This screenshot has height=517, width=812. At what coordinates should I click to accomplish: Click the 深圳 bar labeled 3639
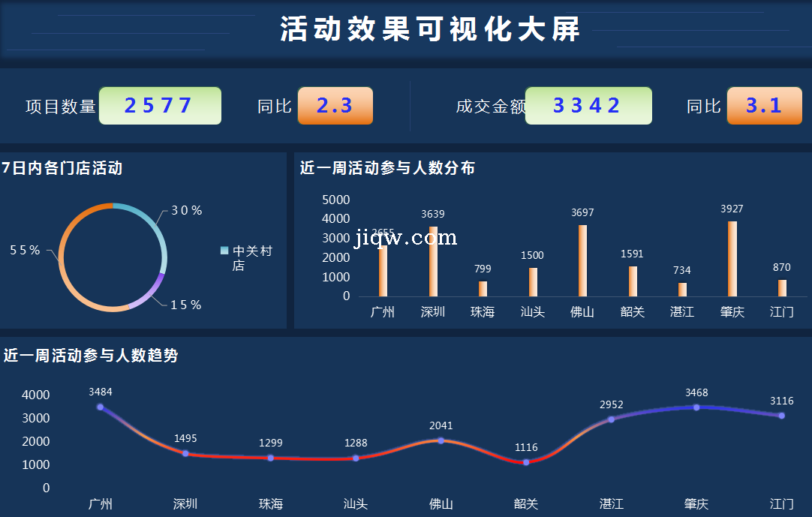(433, 261)
